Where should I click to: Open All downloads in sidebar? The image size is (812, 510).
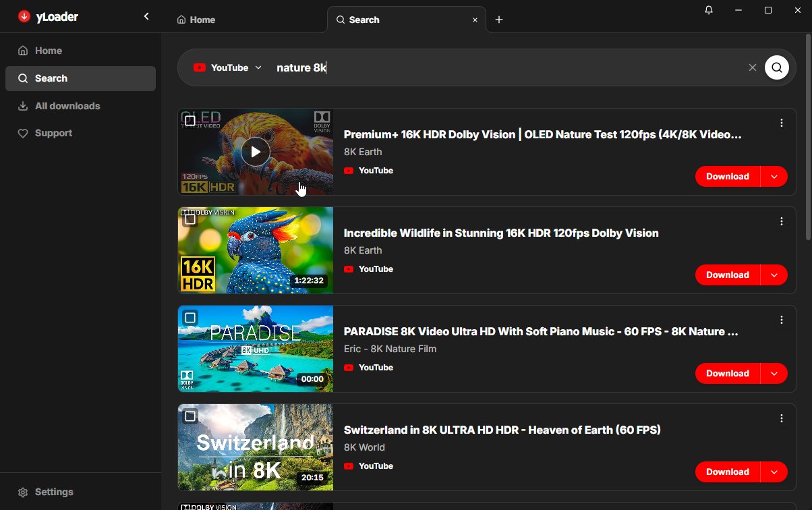tap(67, 106)
